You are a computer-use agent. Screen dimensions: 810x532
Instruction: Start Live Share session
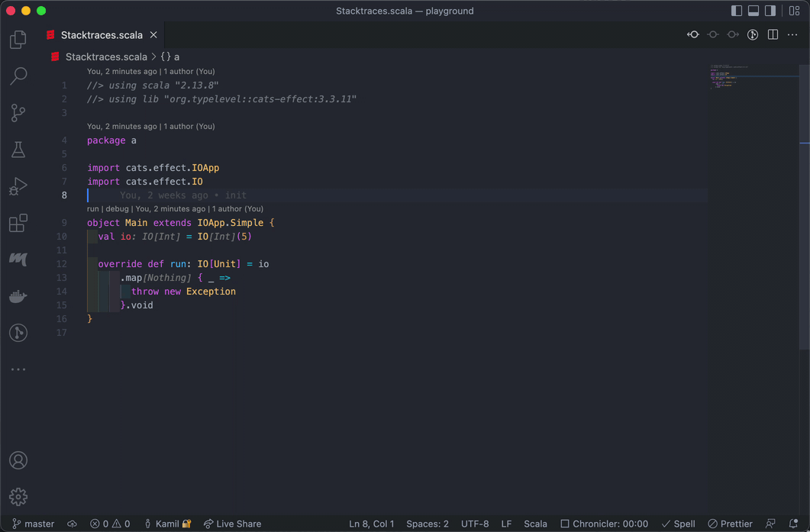click(x=232, y=524)
